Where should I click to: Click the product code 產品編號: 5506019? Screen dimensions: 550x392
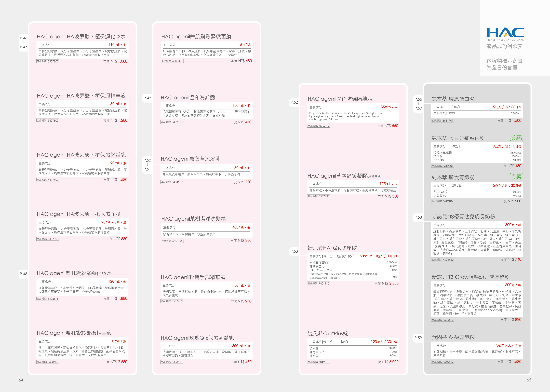coord(319,126)
